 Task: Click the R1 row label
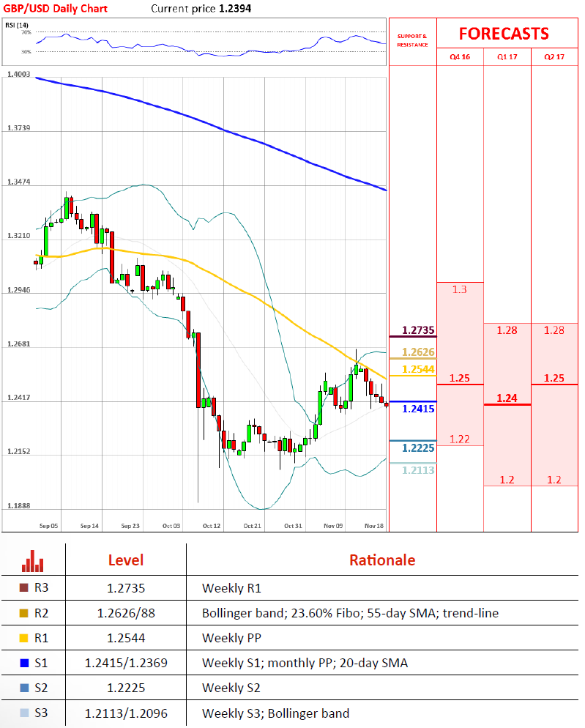(41, 638)
